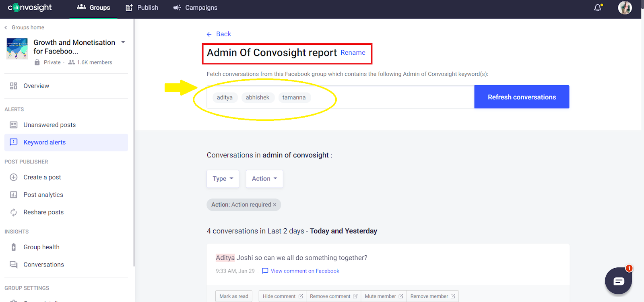644x302 pixels.
Task: Click the abhishek keyword chip
Action: coord(258,97)
